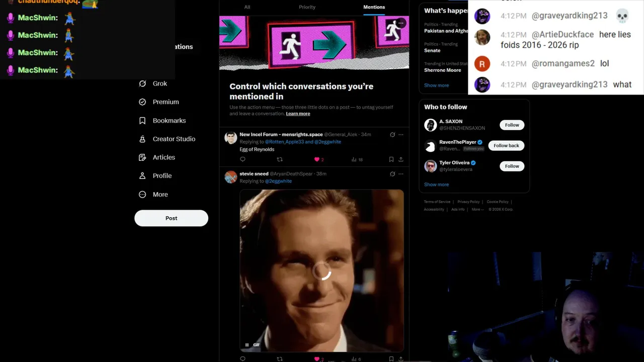Share the General_Alek post

pyautogui.click(x=401, y=159)
